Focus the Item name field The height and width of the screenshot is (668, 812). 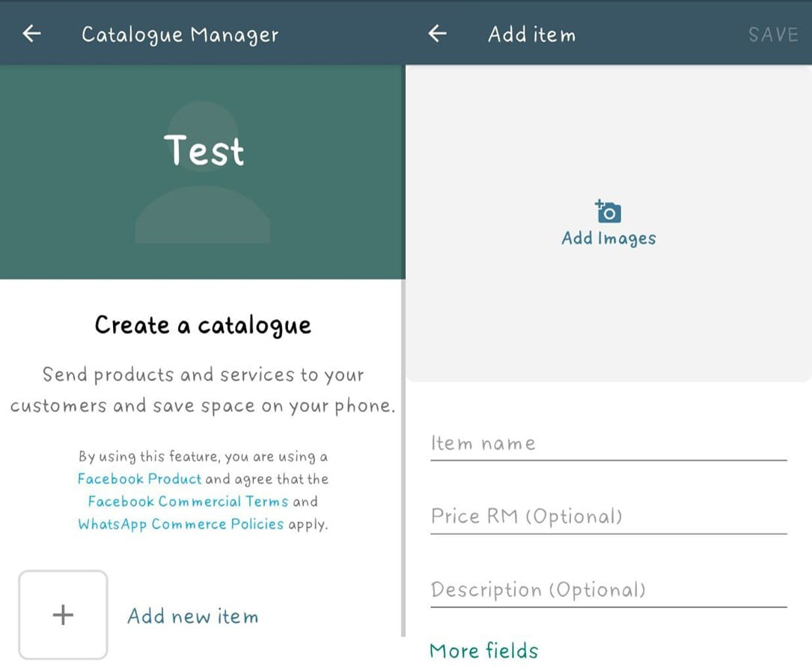tap(608, 444)
